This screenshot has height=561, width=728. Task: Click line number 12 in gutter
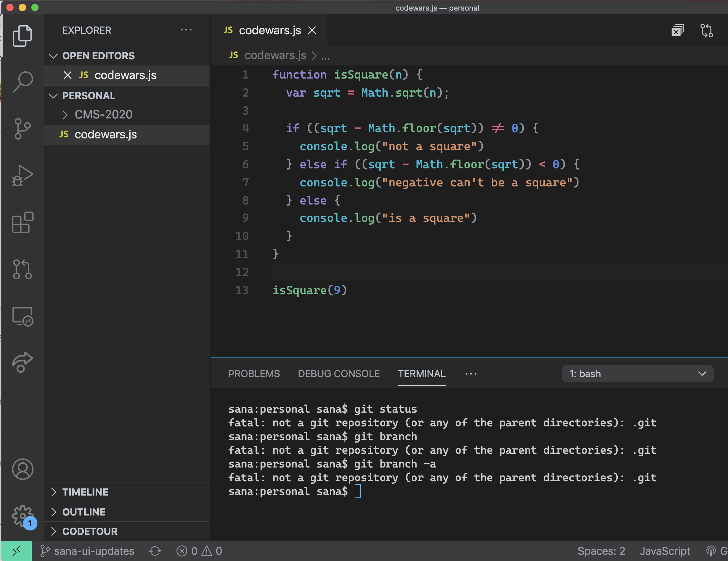[242, 272]
